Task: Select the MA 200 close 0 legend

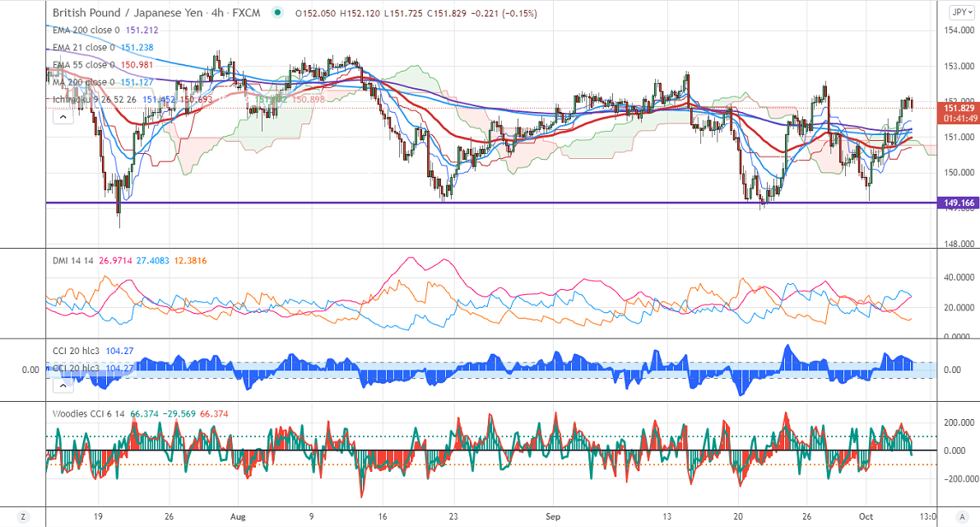Action: [x=84, y=82]
